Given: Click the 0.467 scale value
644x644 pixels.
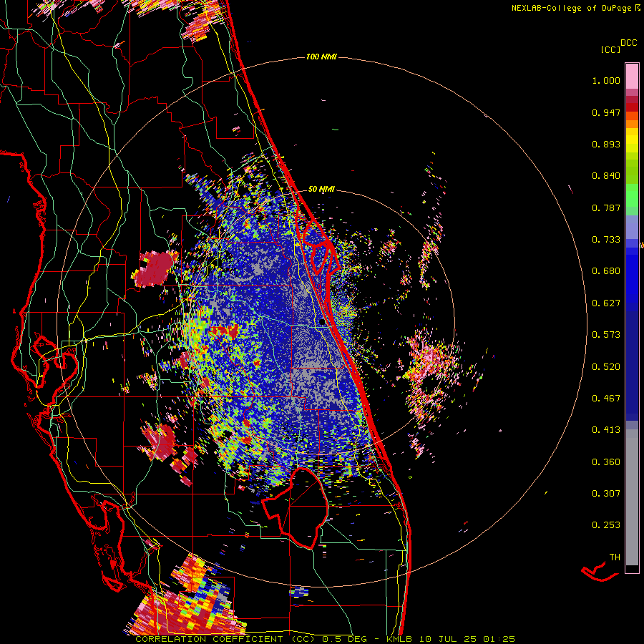Looking at the screenshot, I should pyautogui.click(x=606, y=399).
